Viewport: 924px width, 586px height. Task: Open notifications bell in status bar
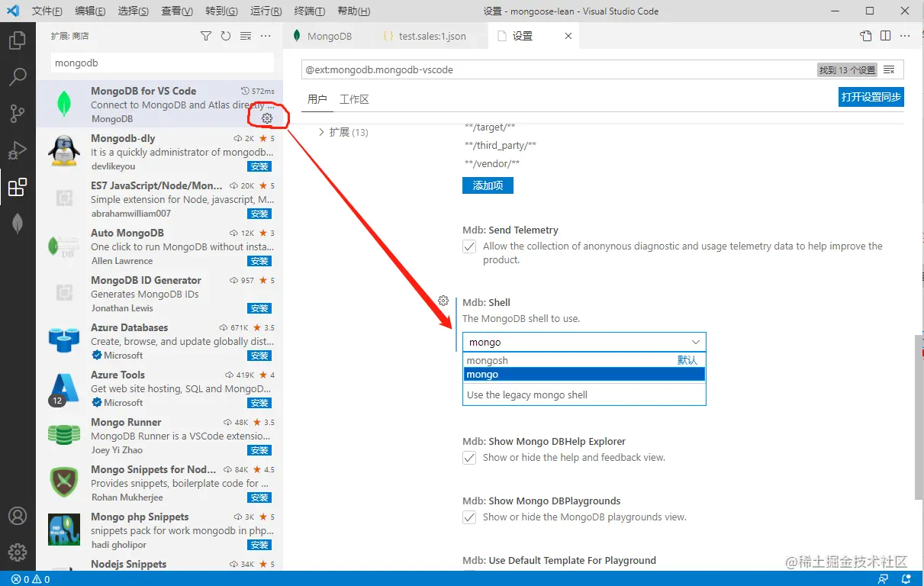(x=907, y=579)
